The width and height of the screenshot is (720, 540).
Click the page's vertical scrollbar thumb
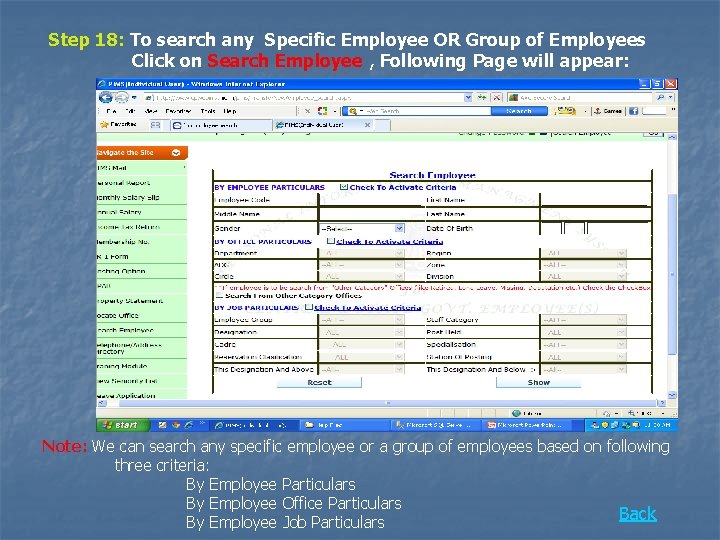pyautogui.click(x=672, y=274)
